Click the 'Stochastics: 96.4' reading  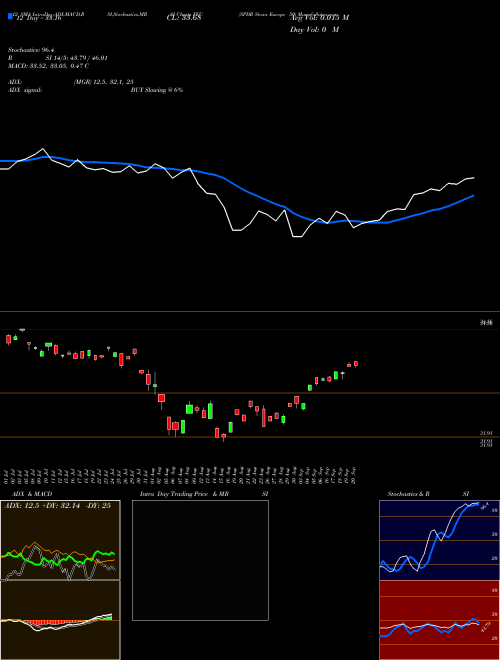(29, 50)
